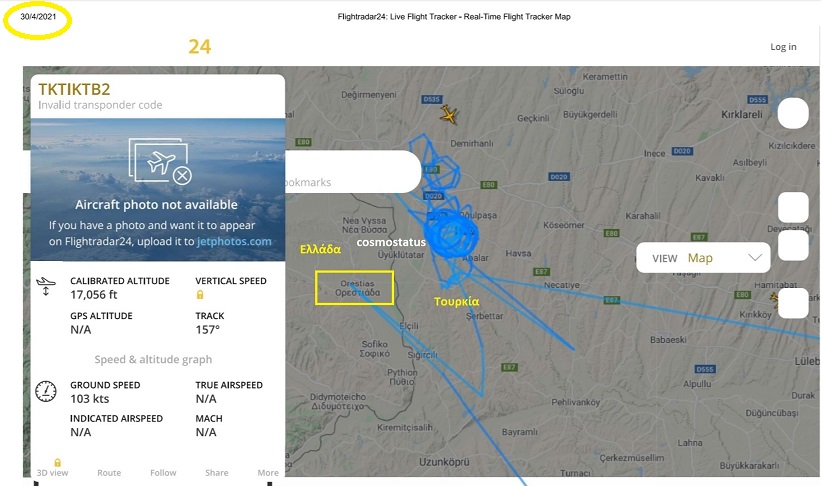
Task: Click the bookmarks search field
Action: [353, 172]
